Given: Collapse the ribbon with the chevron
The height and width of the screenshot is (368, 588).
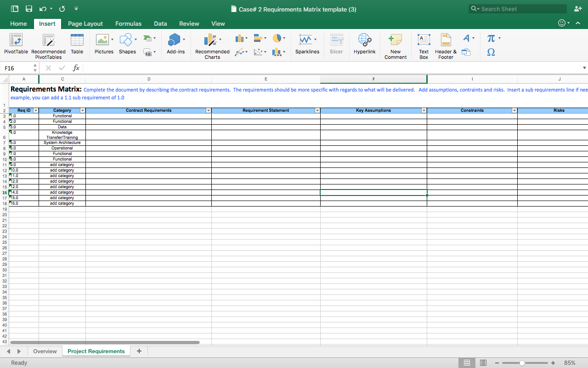Looking at the screenshot, I should click(578, 23).
